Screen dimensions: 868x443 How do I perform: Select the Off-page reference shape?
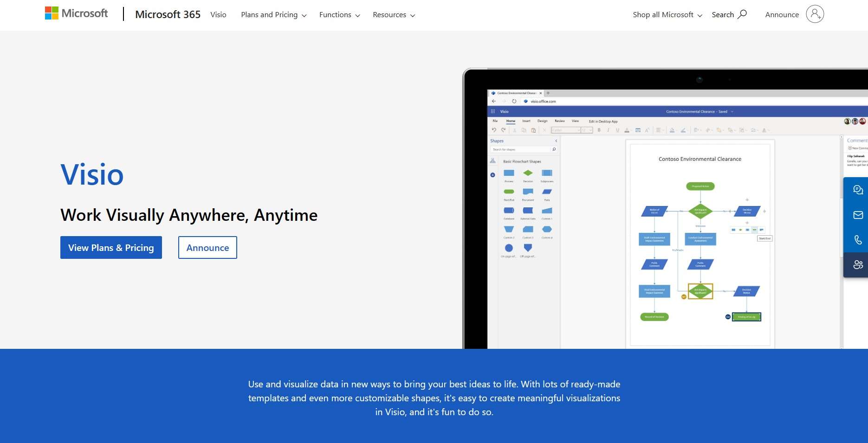click(x=528, y=248)
